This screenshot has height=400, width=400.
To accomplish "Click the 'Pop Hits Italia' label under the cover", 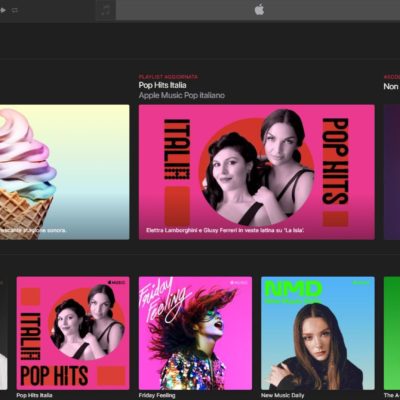I will 34,395.
